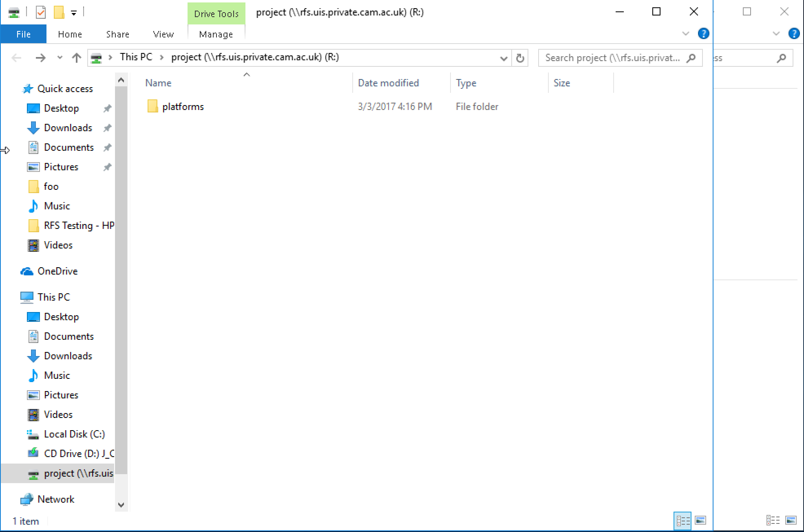Open the View ribbon tab
This screenshot has height=532, width=804.
tap(163, 34)
